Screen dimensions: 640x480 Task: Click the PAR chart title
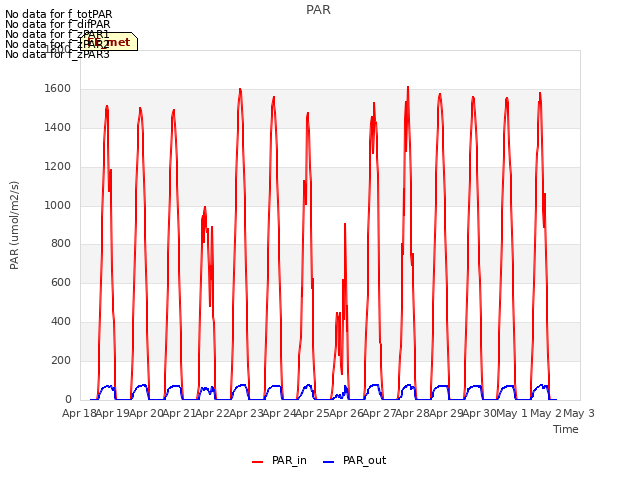[318, 10]
